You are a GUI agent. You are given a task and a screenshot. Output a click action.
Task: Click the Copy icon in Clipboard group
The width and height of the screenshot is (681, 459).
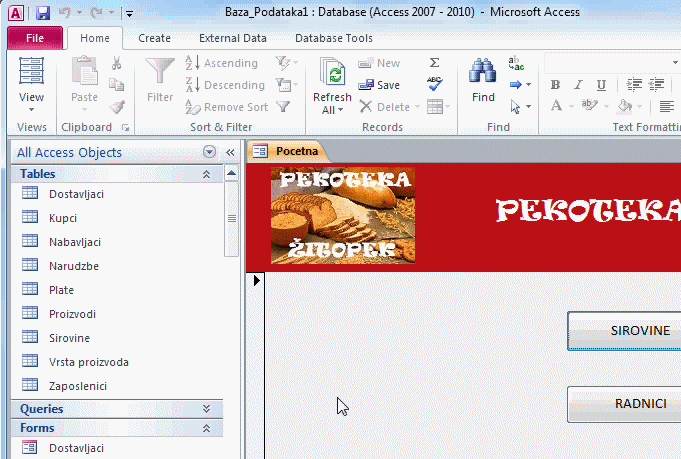pos(116,85)
